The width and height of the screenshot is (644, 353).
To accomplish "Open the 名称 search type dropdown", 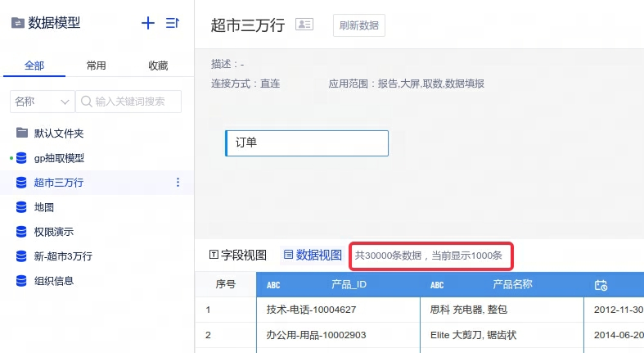I will point(42,102).
